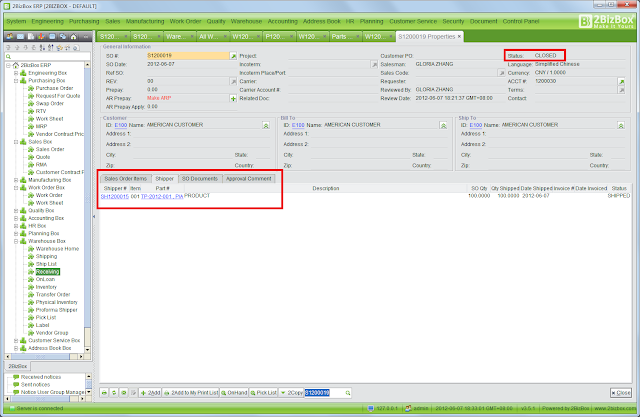
Task: Open the Ship To ID E100 link
Action: 476,125
